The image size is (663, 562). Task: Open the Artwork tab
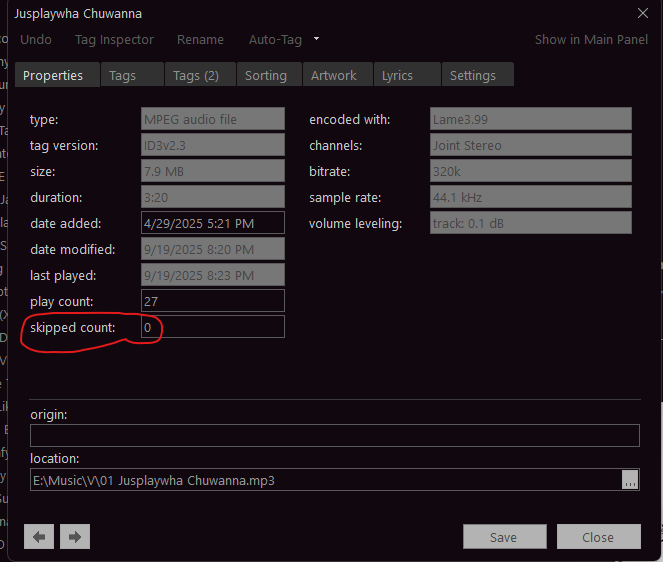tap(338, 75)
